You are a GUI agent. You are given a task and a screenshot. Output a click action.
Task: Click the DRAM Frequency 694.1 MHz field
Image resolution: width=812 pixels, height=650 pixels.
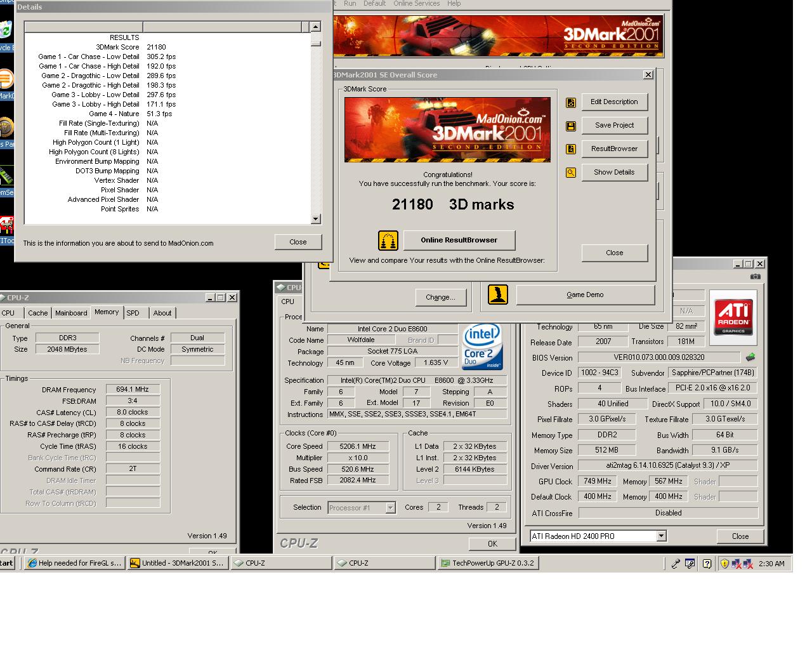pyautogui.click(x=133, y=390)
